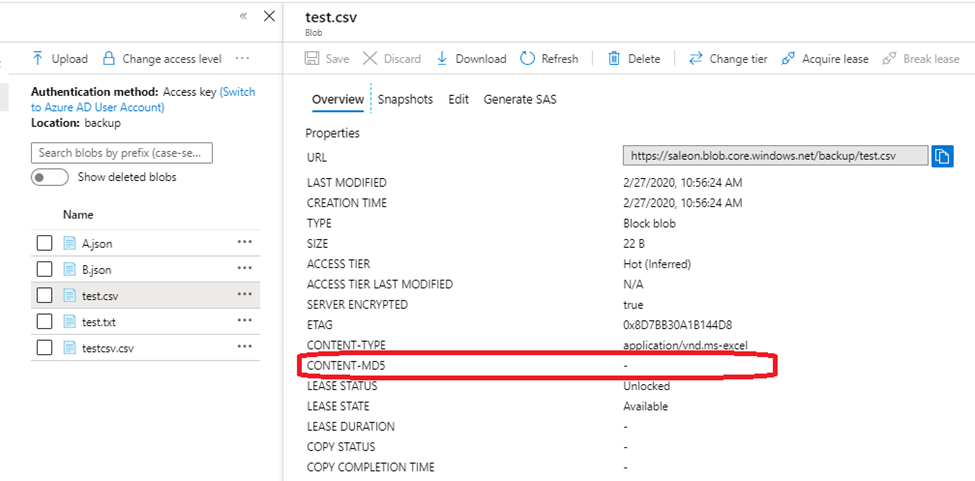
Task: Collapse the panel with double chevron
Action: click(x=244, y=16)
